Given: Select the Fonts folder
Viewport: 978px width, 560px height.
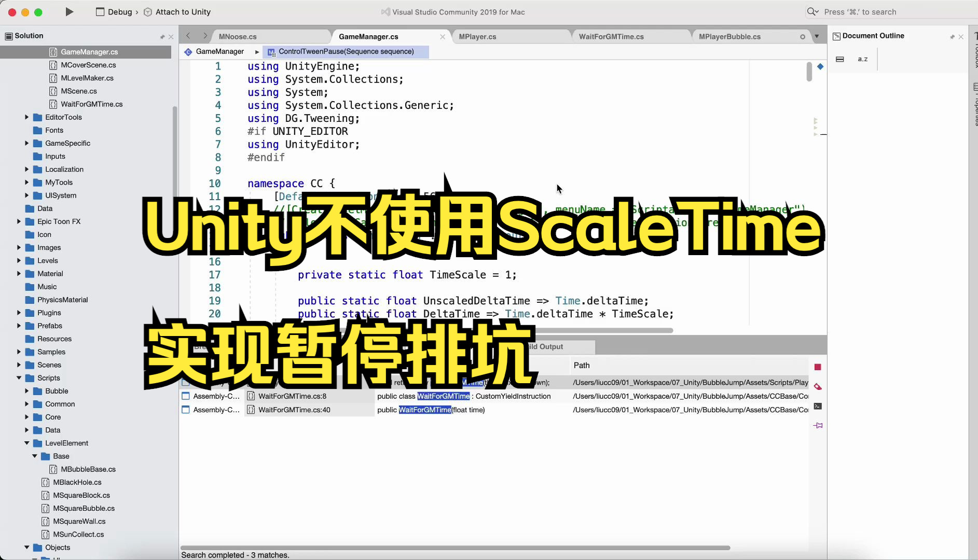Looking at the screenshot, I should 54,130.
